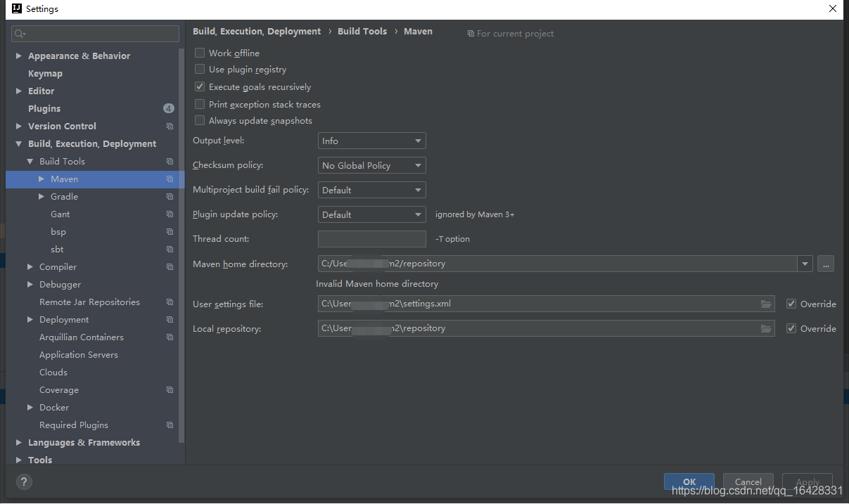Toggle Override for User settings file

(791, 304)
